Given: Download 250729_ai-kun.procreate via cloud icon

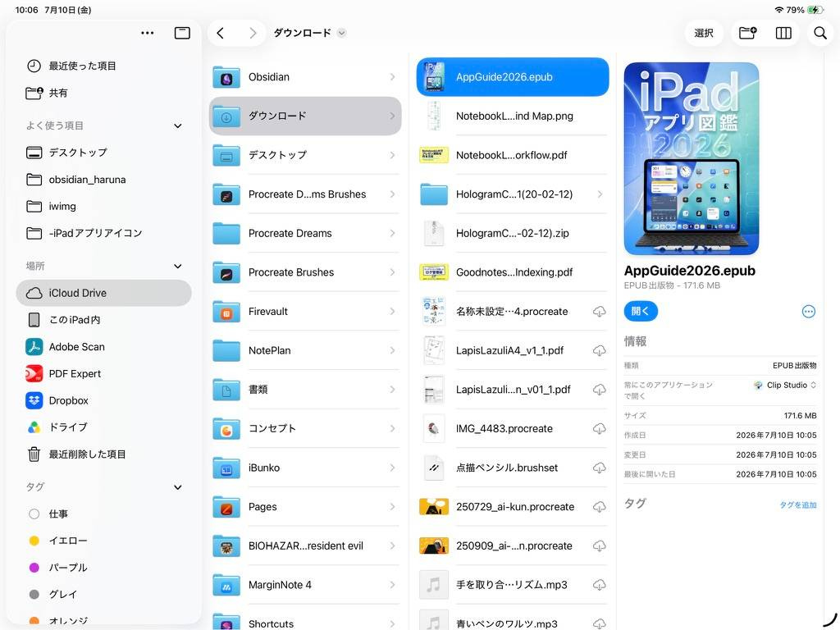Looking at the screenshot, I should (x=599, y=507).
